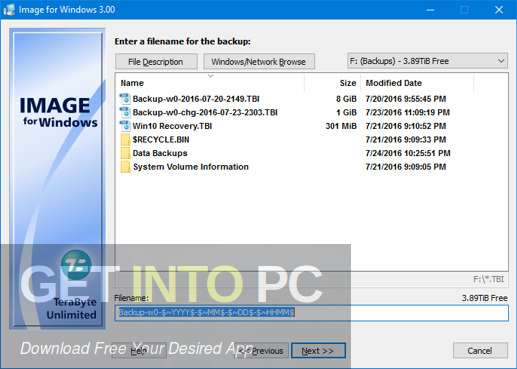Click the System Volume Information folder icon

point(125,167)
